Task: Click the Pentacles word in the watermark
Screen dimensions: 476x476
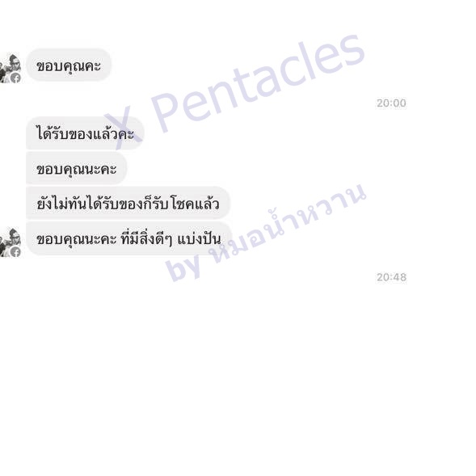Action: 258,83
